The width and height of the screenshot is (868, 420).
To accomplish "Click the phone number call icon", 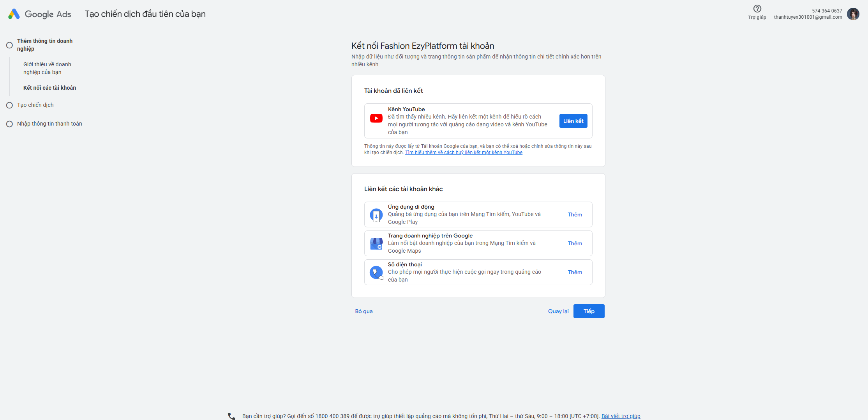I will (x=376, y=273).
